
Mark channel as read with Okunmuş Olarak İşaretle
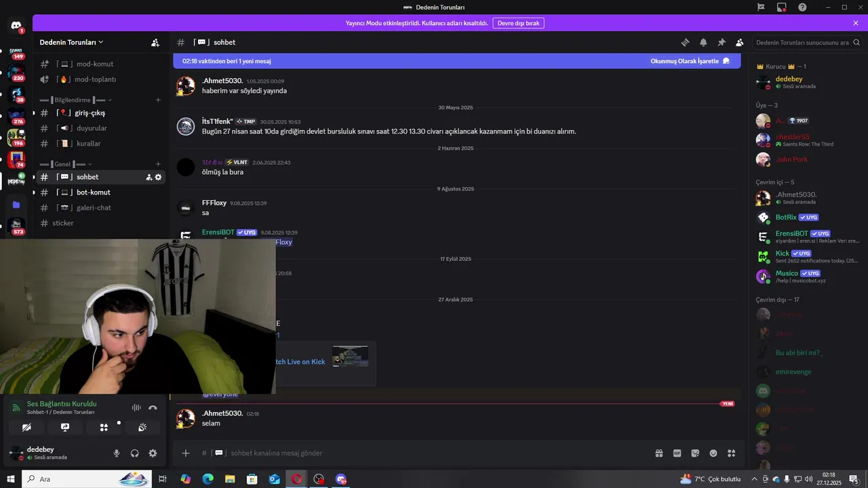click(690, 61)
